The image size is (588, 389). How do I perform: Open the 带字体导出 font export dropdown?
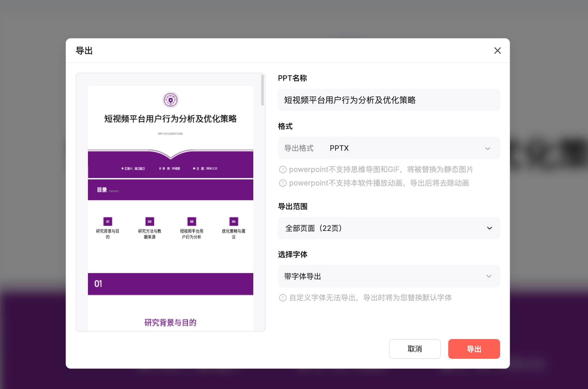[x=389, y=276]
